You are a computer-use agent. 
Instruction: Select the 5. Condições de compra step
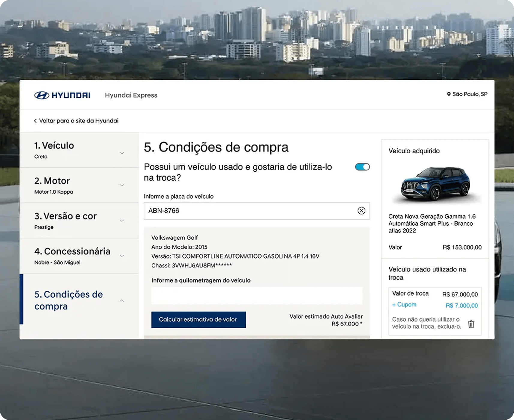click(68, 300)
